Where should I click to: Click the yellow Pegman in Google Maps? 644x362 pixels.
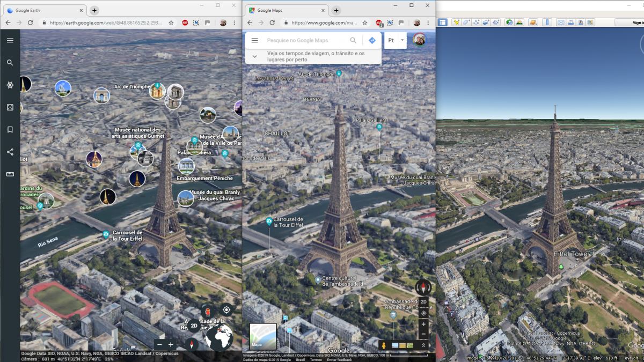384,345
